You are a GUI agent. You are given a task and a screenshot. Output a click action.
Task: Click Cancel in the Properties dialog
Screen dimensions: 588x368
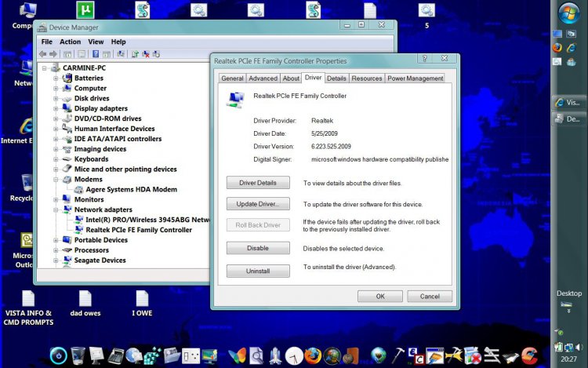pyautogui.click(x=430, y=296)
